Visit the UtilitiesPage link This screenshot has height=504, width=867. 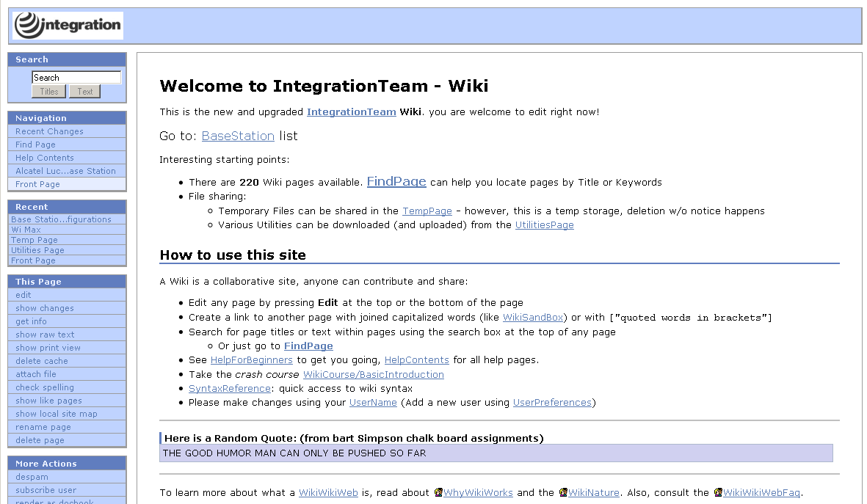tap(545, 225)
